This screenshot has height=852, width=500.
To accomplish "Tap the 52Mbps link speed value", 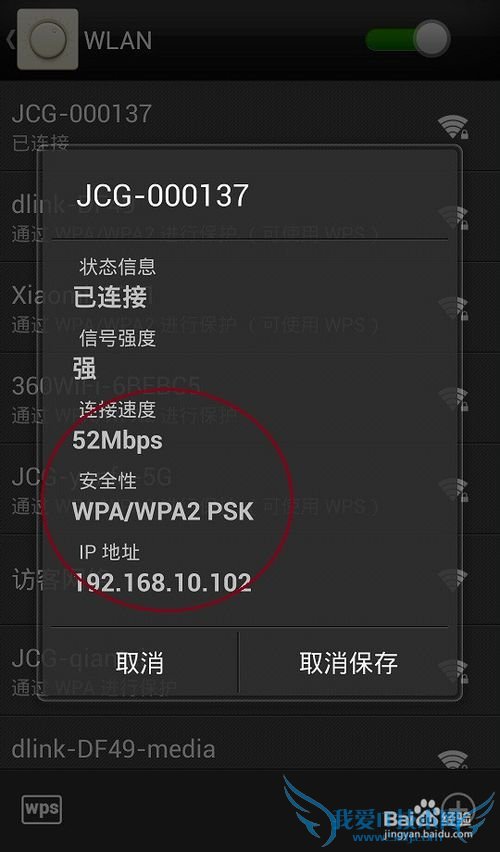I will [117, 440].
